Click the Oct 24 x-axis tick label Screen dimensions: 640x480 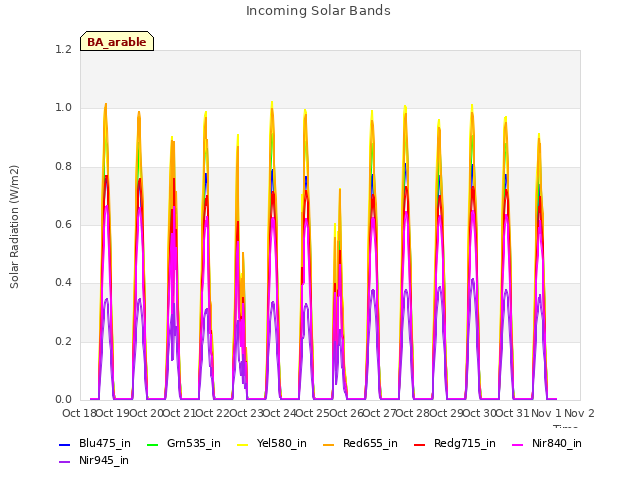pos(280,413)
